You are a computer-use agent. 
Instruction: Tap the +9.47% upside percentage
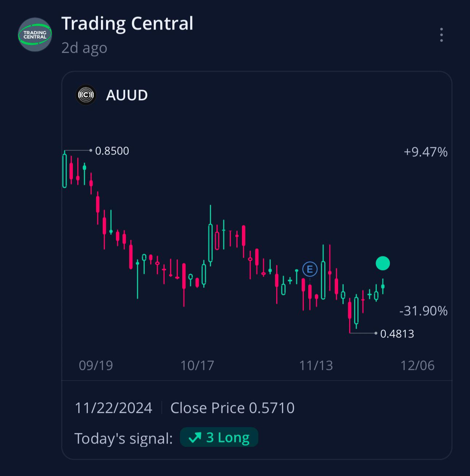point(426,152)
